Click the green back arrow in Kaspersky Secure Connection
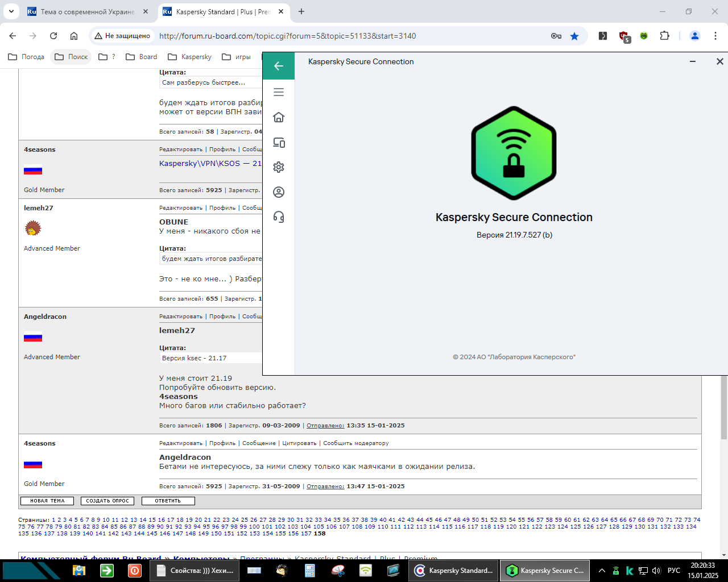The width and height of the screenshot is (728, 582). coord(279,66)
